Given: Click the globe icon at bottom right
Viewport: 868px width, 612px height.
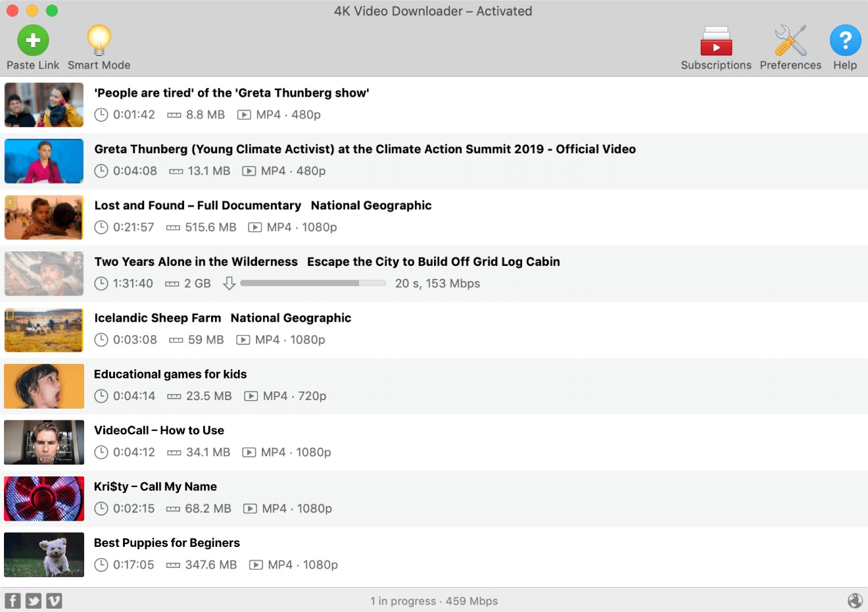Looking at the screenshot, I should tap(855, 601).
